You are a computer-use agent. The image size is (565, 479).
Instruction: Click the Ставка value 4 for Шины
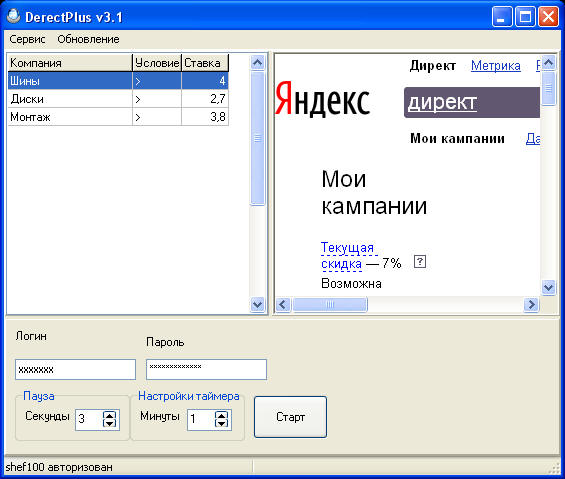point(205,81)
